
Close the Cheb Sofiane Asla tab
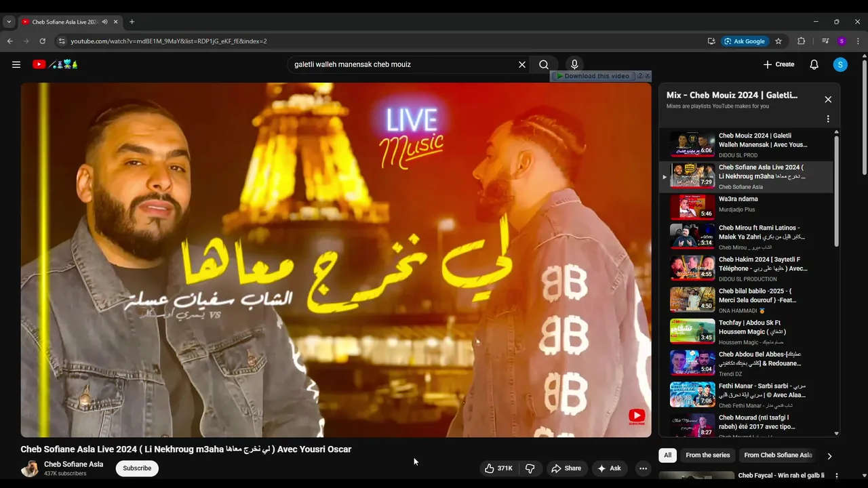(x=115, y=22)
